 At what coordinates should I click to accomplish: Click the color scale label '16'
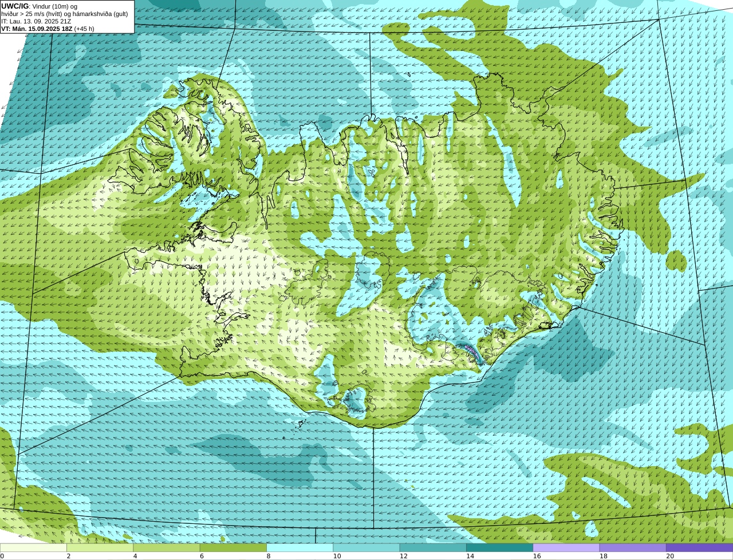coord(537,556)
